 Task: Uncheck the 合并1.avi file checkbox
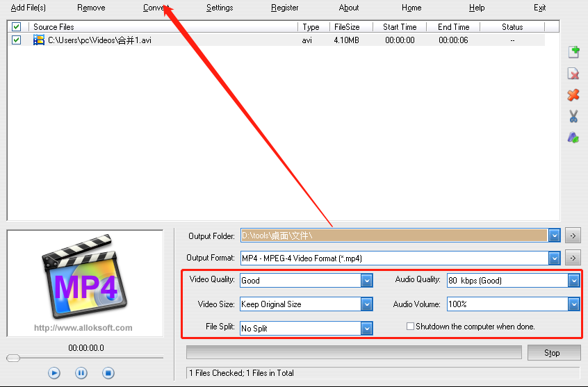[x=16, y=40]
